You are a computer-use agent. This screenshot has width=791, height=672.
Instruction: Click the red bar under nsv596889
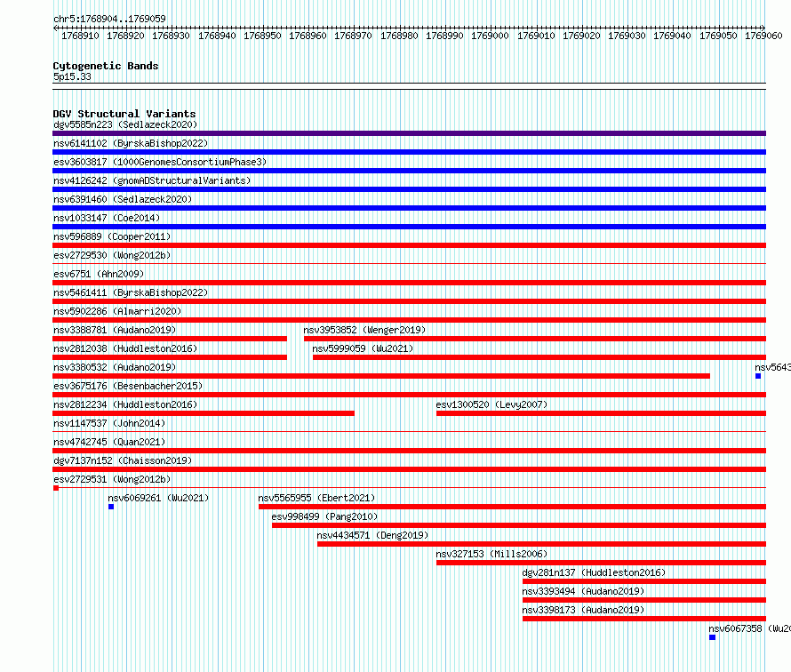(x=409, y=245)
